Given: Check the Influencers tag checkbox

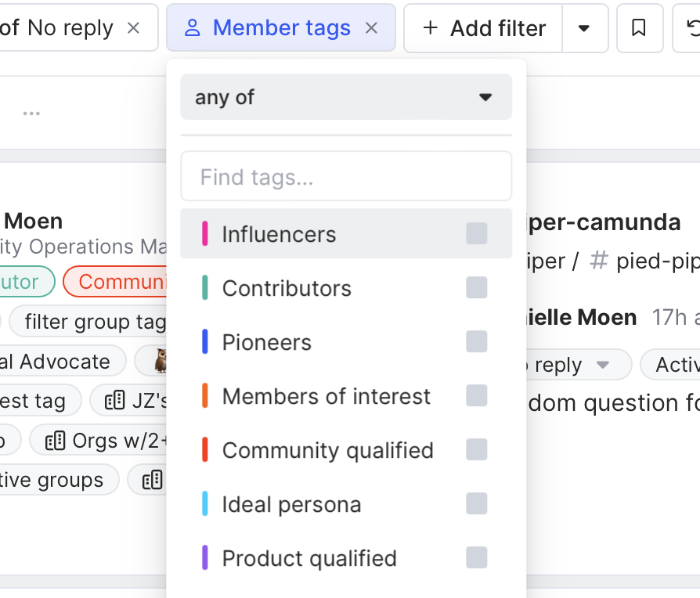Looking at the screenshot, I should click(x=476, y=233).
